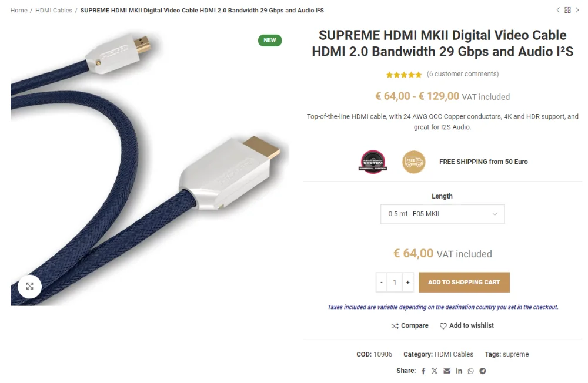Click Add to Shopping Cart button
This screenshot has width=588, height=383.
pyautogui.click(x=464, y=283)
